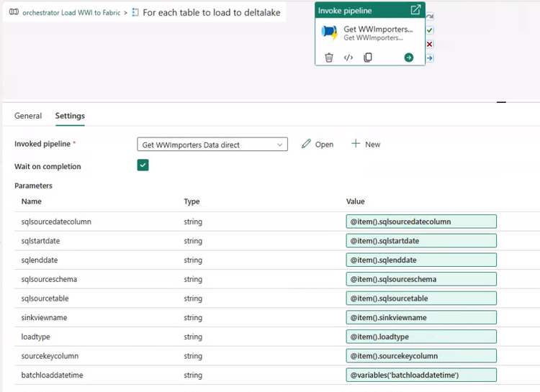540x392 pixels.
Task: Switch to the Settings tab
Action: 70,116
